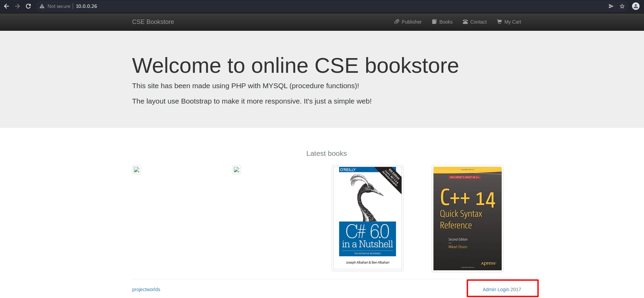The height and width of the screenshot is (298, 644).
Task: Click the phone icon beside Contact
Action: coord(465,22)
